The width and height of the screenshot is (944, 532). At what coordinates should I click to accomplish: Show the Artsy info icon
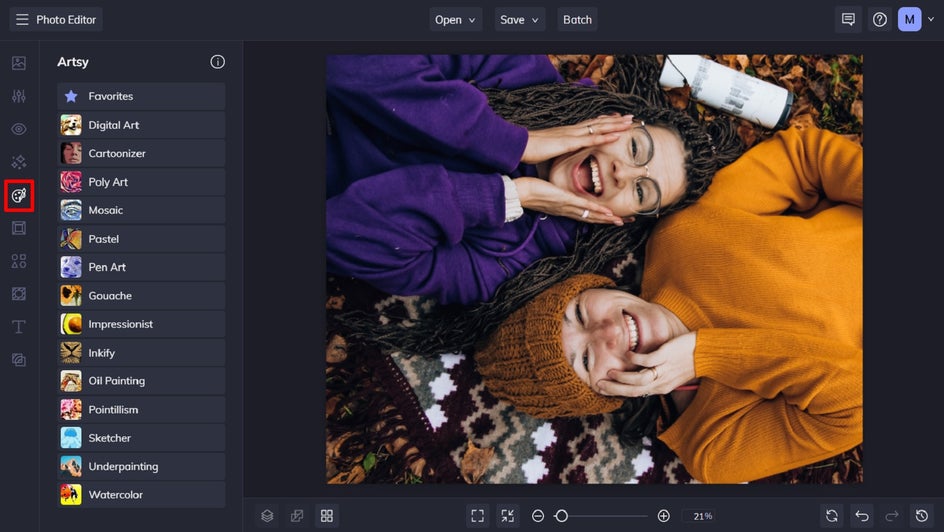(217, 61)
